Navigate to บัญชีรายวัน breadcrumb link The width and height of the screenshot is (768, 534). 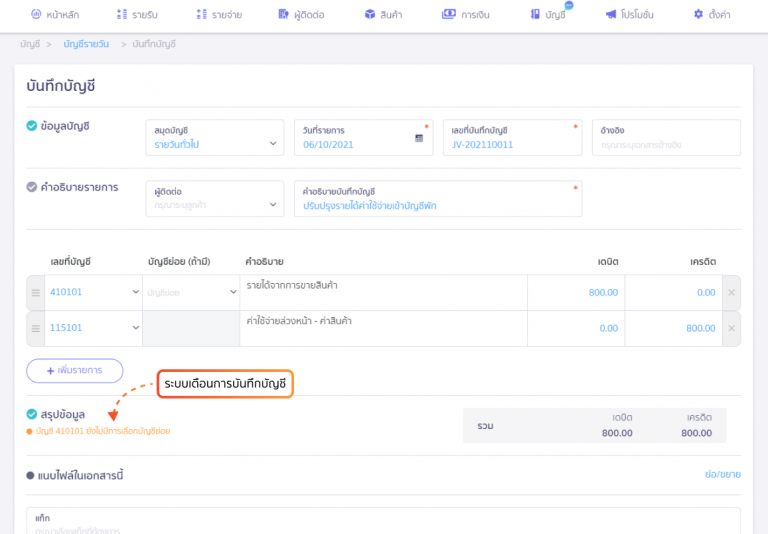coord(86,46)
